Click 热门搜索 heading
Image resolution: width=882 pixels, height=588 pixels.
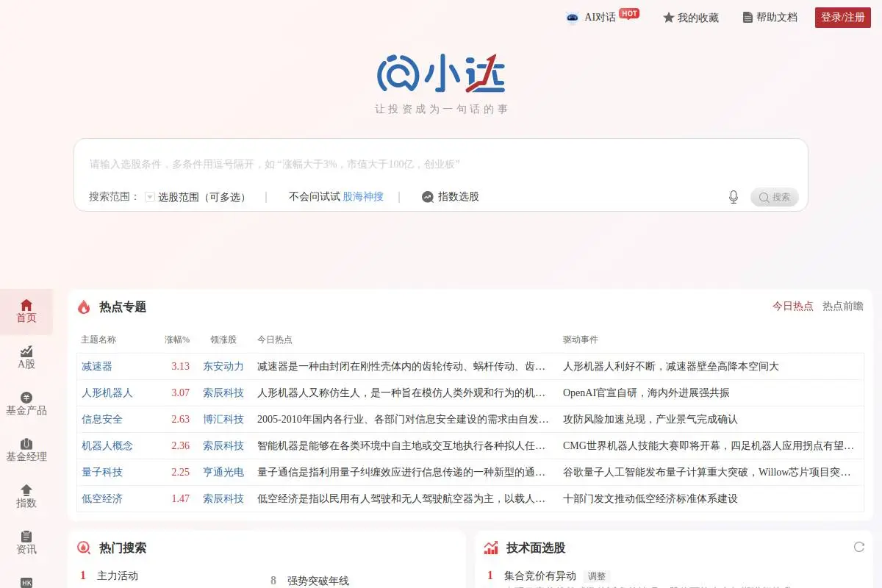point(123,548)
